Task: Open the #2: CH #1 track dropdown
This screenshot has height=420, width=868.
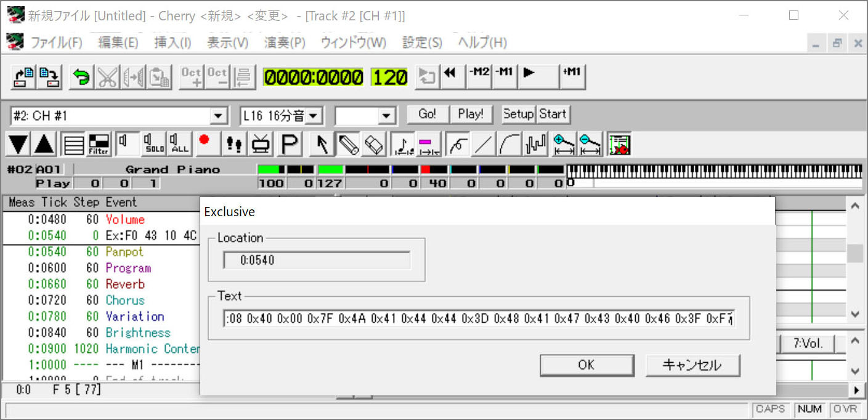Action: pyautogui.click(x=218, y=115)
